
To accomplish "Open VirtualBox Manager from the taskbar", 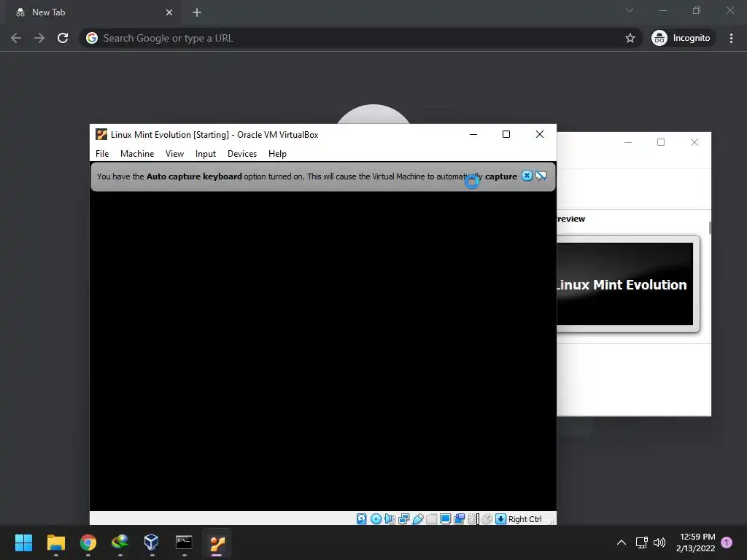I will coord(152,542).
